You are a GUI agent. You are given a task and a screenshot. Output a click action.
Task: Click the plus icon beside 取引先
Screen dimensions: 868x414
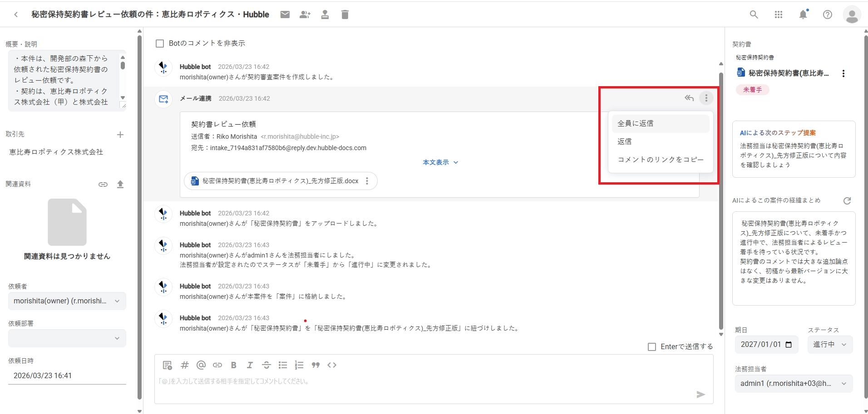(120, 135)
